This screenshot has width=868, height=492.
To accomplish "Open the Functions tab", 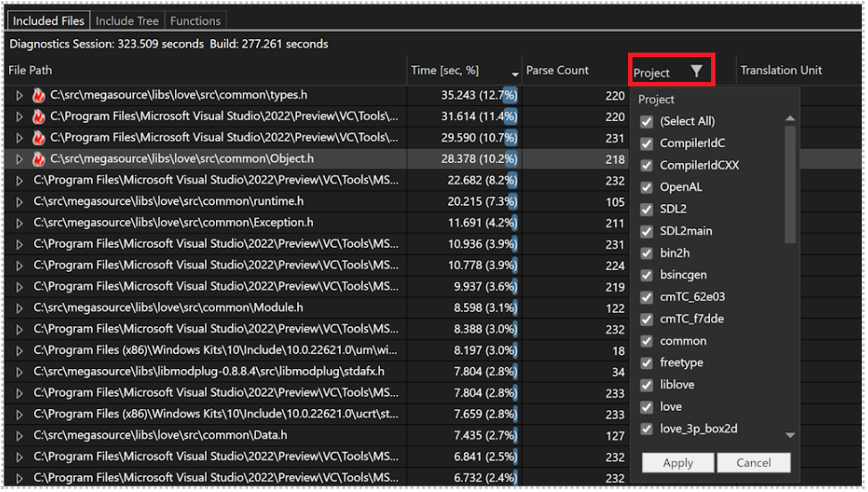I will (194, 20).
